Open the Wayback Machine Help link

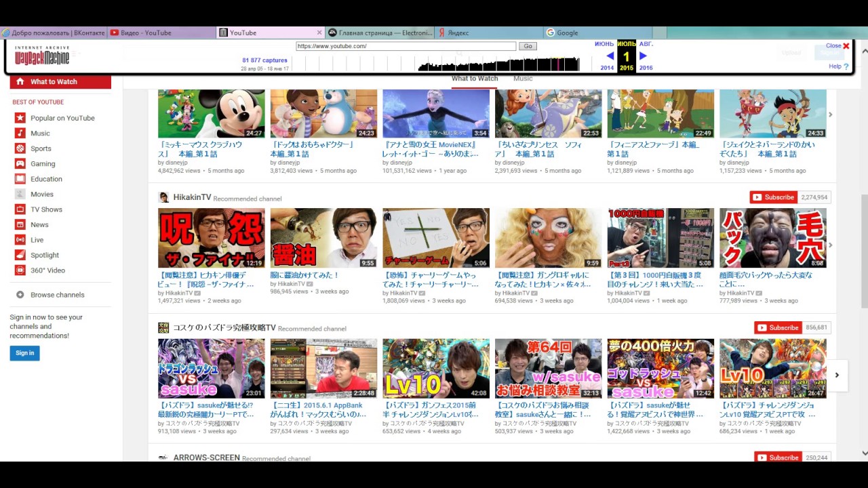[839, 66]
